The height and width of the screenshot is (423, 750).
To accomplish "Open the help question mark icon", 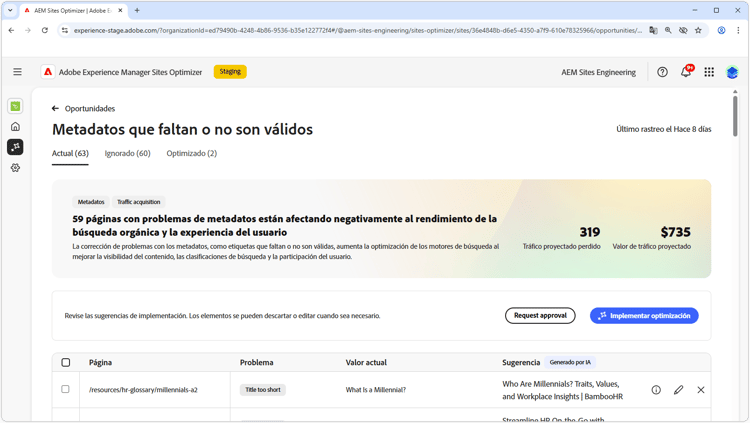I will tap(662, 72).
